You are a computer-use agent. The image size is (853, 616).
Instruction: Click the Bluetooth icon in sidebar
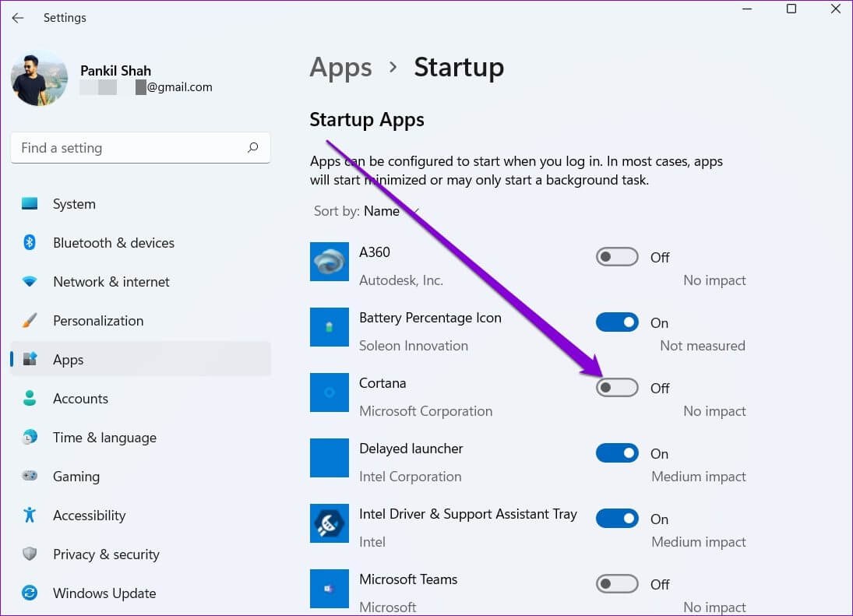click(x=30, y=242)
